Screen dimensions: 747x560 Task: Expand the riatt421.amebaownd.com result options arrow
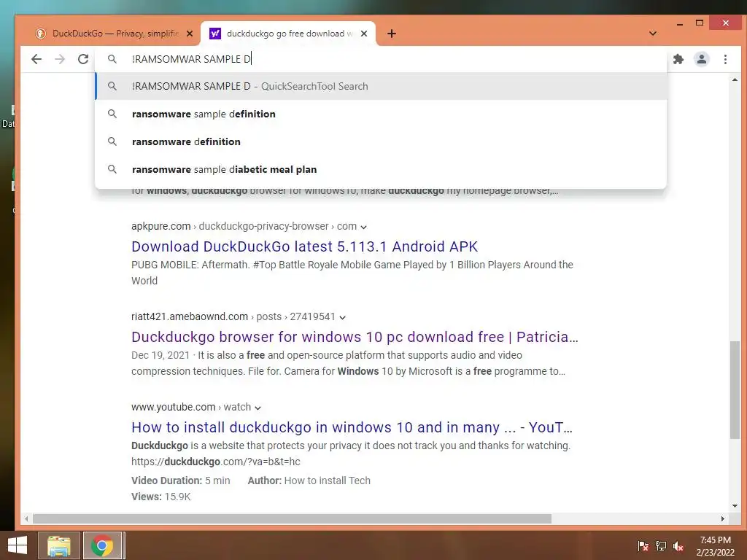point(342,318)
